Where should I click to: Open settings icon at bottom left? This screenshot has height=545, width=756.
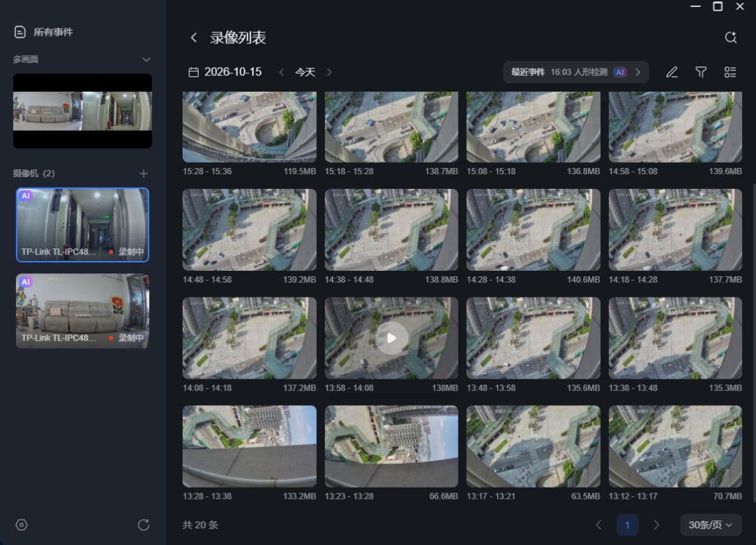tap(22, 525)
